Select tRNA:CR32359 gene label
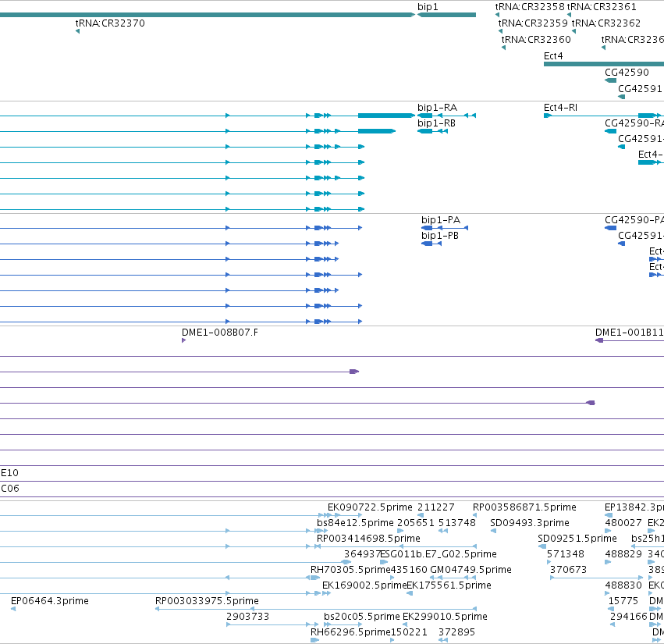Viewport: 664px width, 644px height. tap(533, 23)
